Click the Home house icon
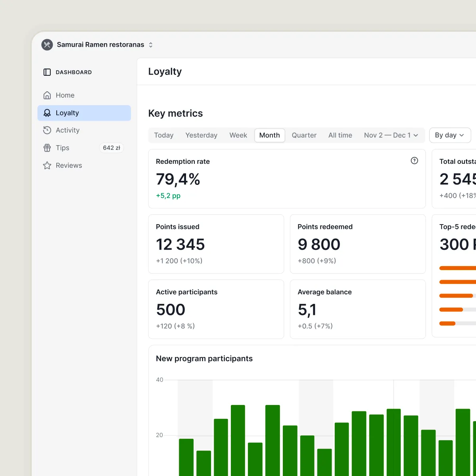 (x=47, y=95)
